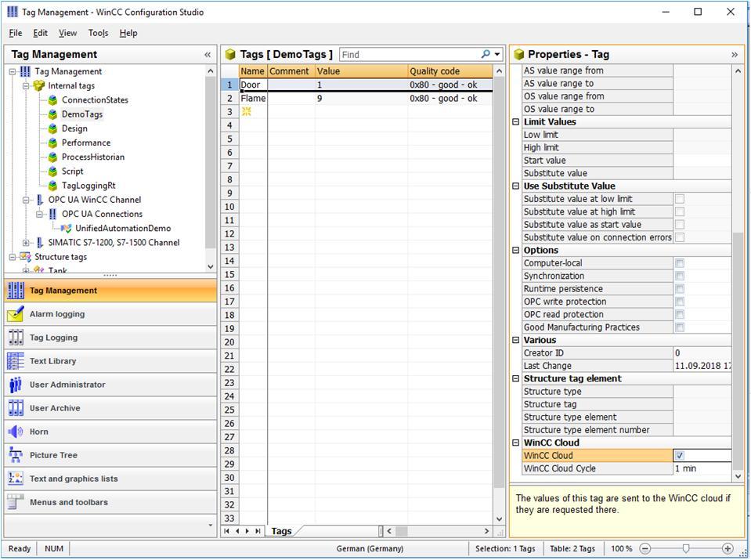
Task: Sort by the Quality code column header
Action: click(450, 71)
